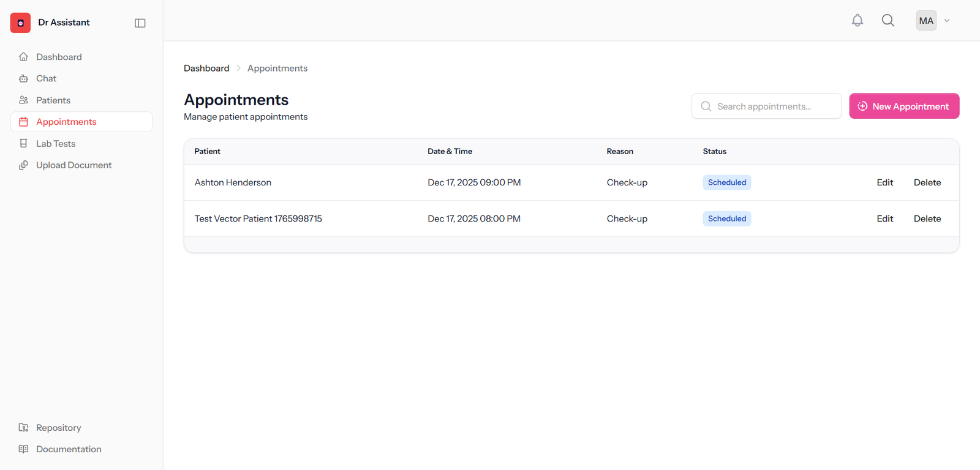This screenshot has width=980, height=470.
Task: Click Dec 17, 2025 09:00 PM cell
Action: [x=474, y=182]
